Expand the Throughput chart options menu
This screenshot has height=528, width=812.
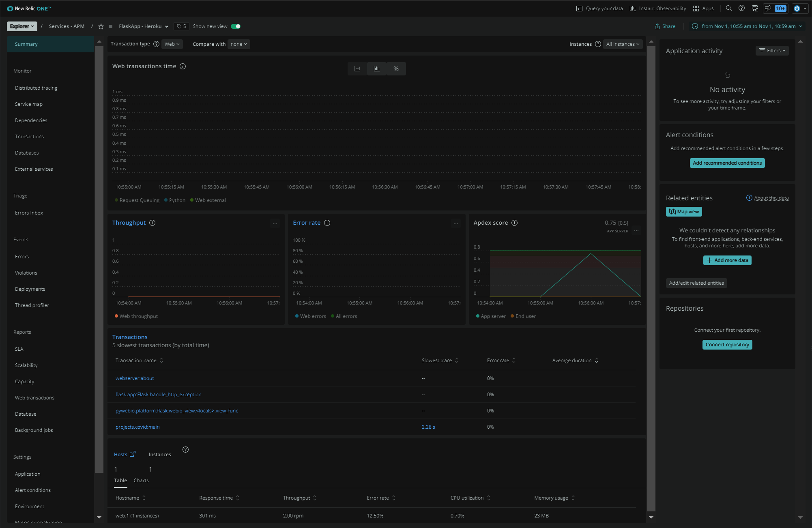[x=274, y=224]
